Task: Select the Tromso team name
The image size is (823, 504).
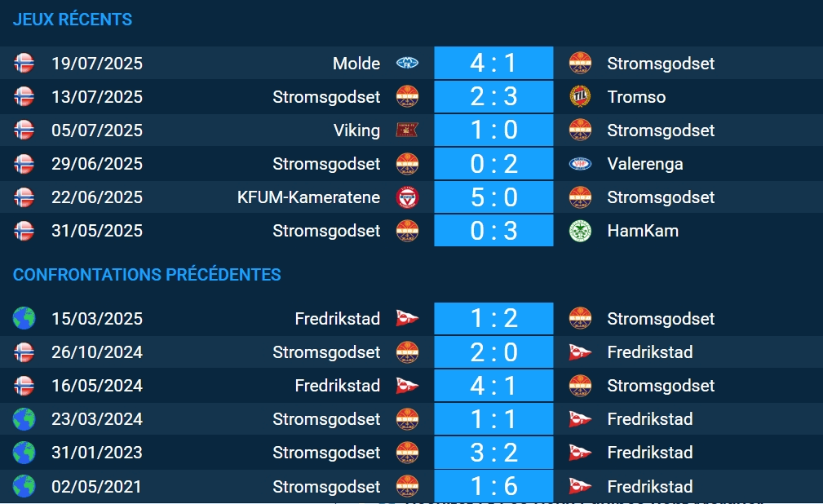Action: [x=636, y=96]
